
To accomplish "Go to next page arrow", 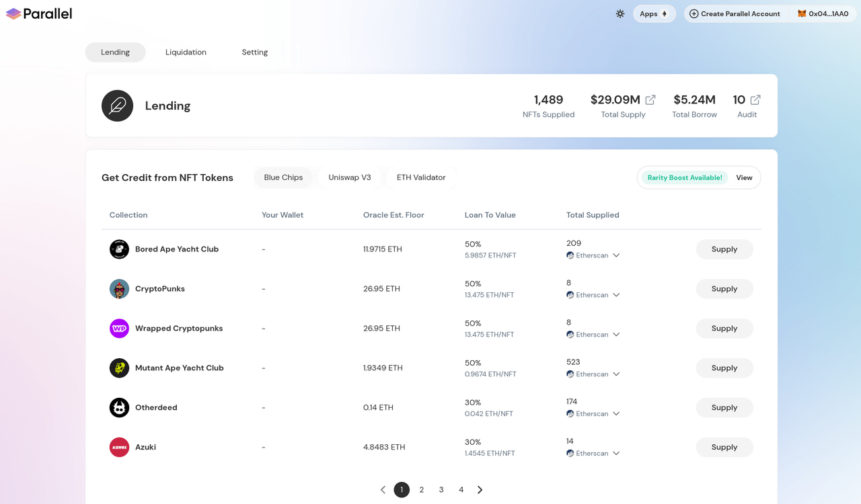I will tap(480, 490).
